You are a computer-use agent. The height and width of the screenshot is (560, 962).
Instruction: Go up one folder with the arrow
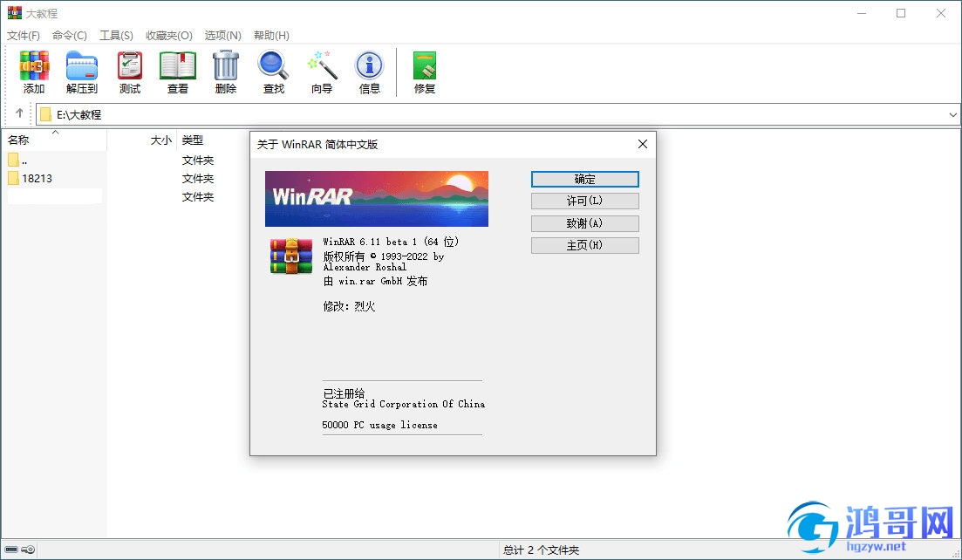coord(19,113)
